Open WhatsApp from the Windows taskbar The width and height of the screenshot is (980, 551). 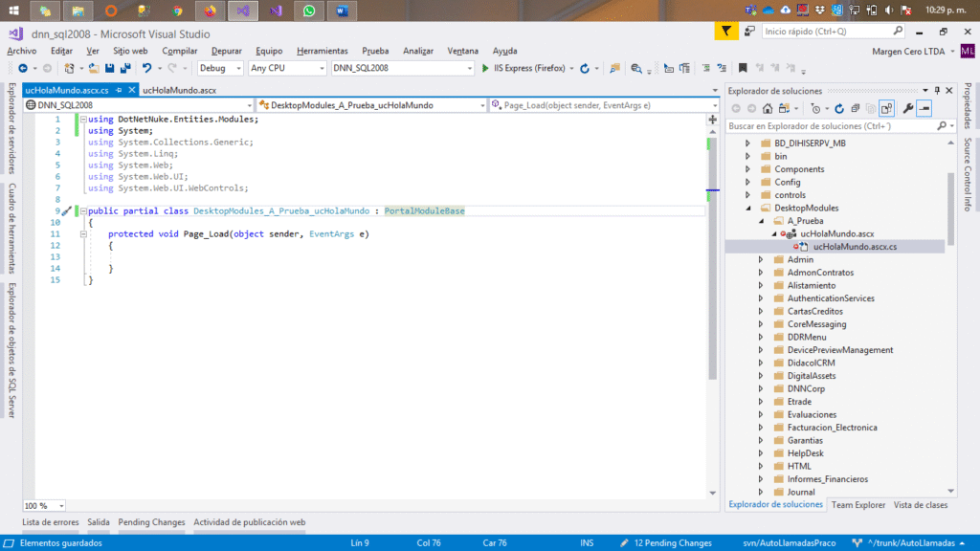309,11
